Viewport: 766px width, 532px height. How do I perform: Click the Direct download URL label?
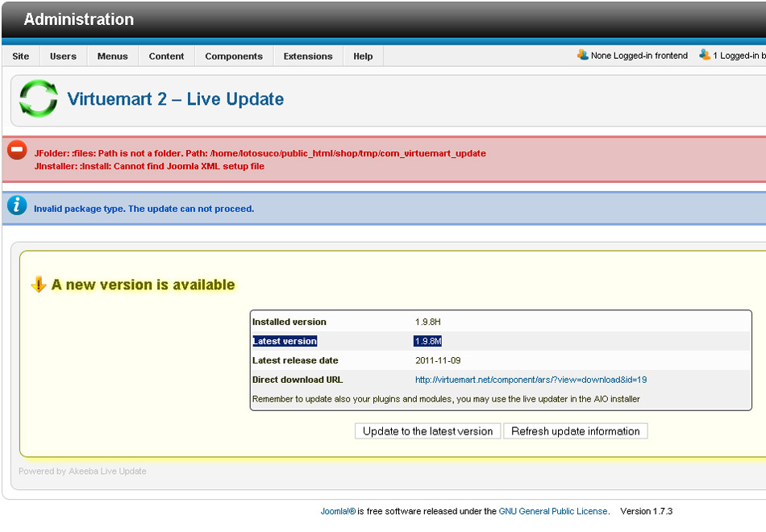298,380
